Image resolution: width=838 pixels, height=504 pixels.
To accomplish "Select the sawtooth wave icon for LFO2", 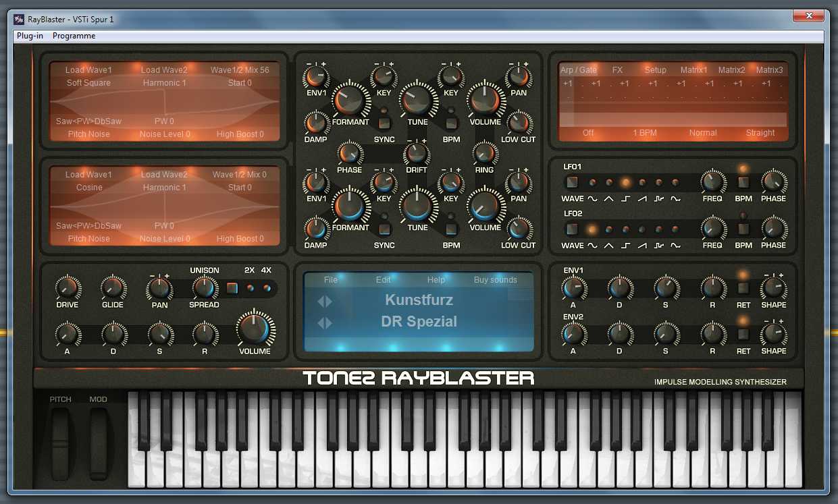I will point(642,246).
